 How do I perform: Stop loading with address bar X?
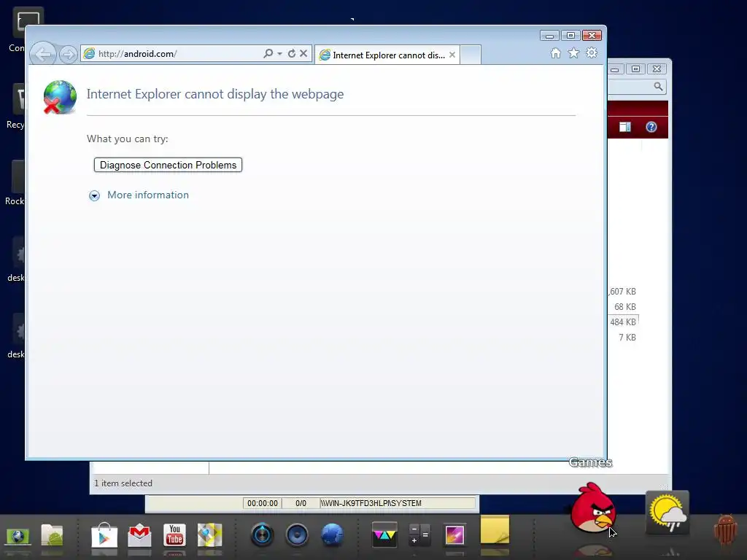[303, 53]
